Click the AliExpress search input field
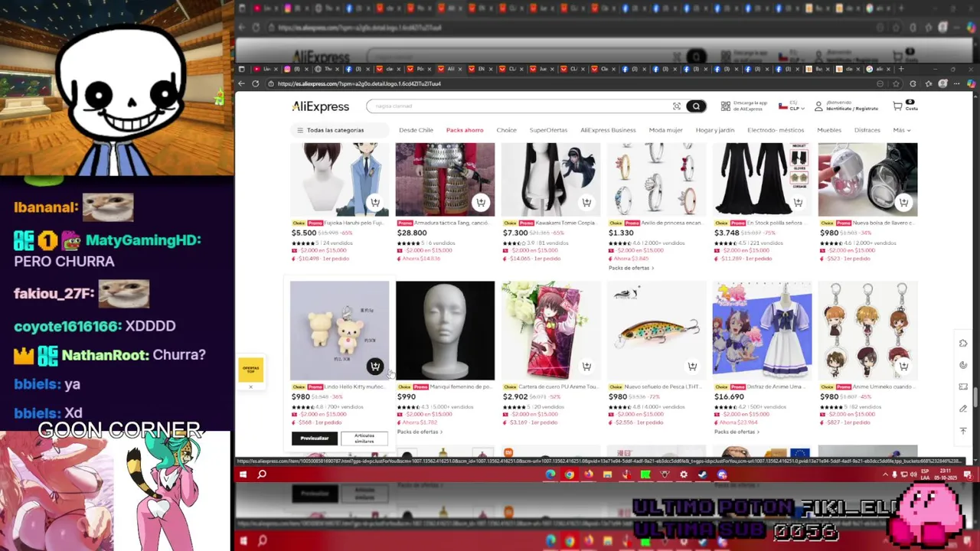The width and height of the screenshot is (980, 551). click(x=521, y=106)
